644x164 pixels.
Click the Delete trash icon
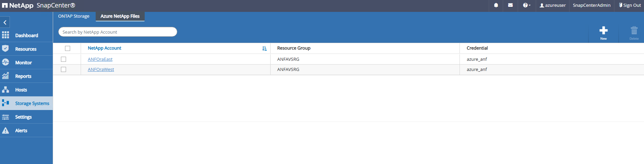point(634,31)
